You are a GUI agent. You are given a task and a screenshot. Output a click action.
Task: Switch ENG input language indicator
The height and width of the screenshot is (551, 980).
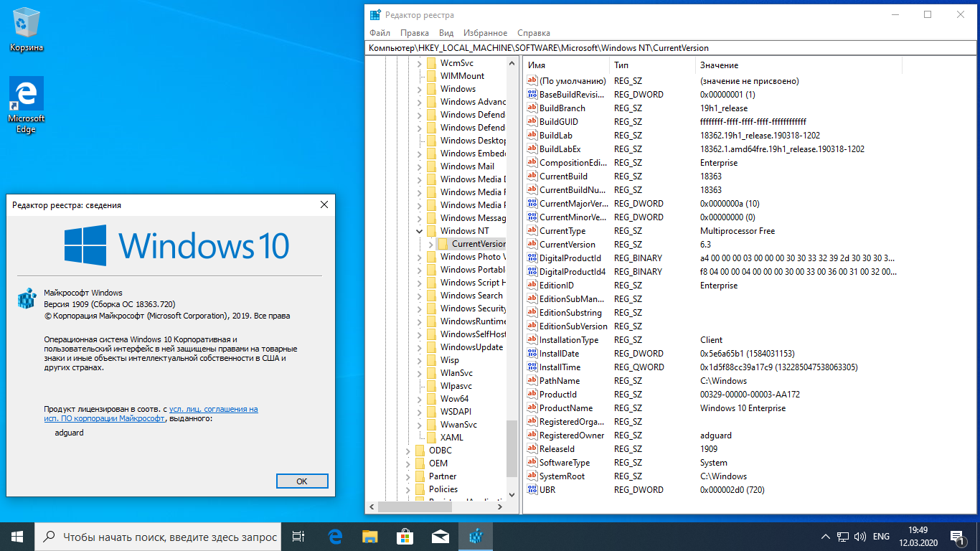[x=881, y=537]
